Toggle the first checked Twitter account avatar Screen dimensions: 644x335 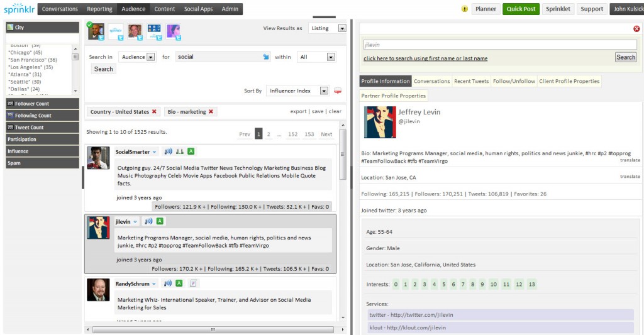[x=96, y=31]
